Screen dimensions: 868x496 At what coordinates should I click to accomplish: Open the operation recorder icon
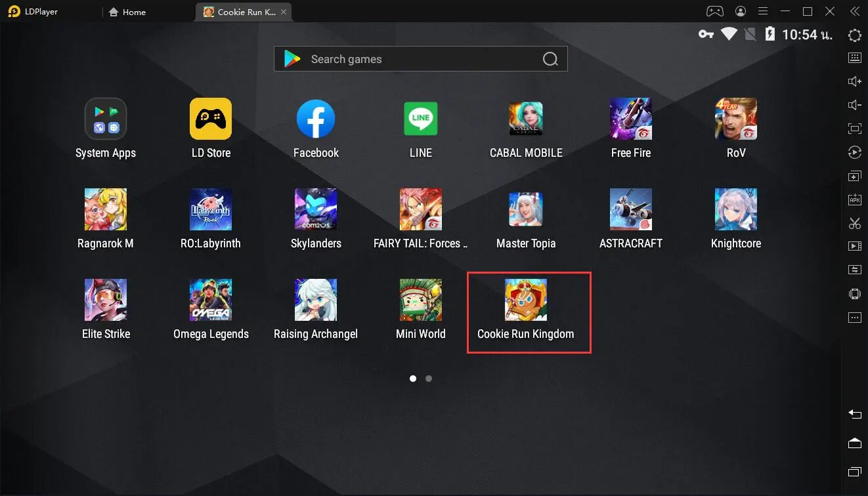pos(854,152)
